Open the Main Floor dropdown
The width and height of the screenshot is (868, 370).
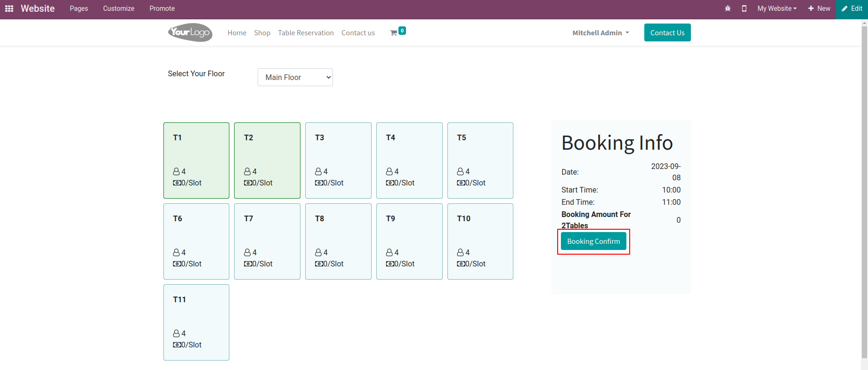[x=295, y=77]
